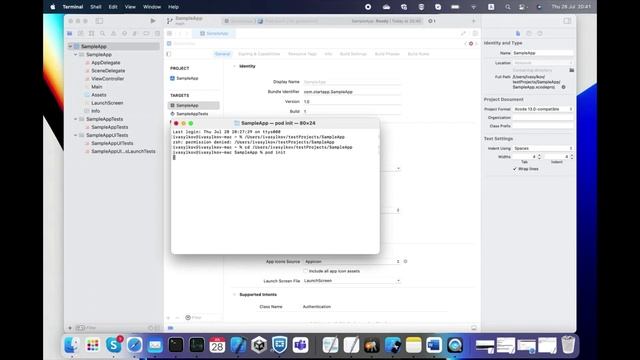This screenshot has height=360, width=640.
Task: Switch to Signing & Capabilities tab
Action: (259, 54)
